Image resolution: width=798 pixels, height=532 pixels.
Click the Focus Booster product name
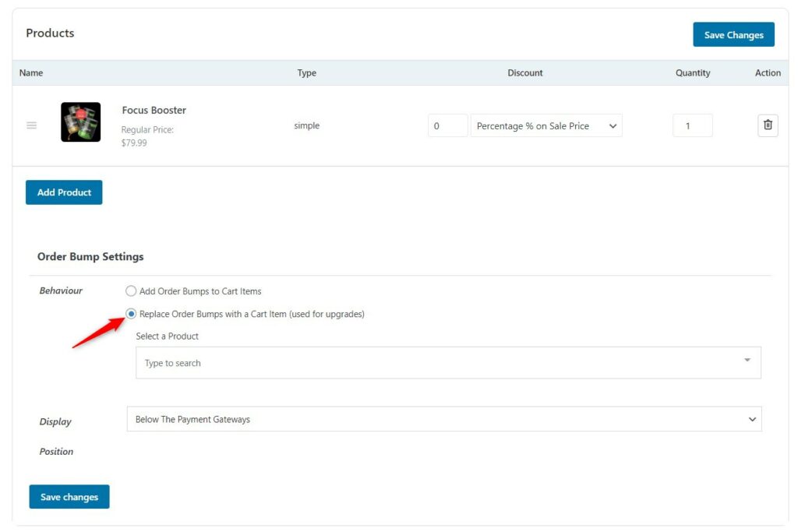pyautogui.click(x=154, y=110)
